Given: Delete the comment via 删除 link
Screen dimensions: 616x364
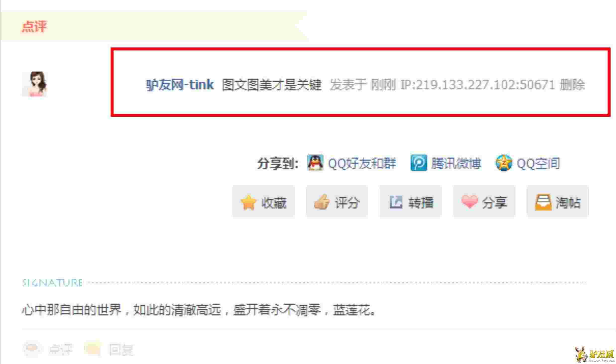Looking at the screenshot, I should pyautogui.click(x=572, y=85).
